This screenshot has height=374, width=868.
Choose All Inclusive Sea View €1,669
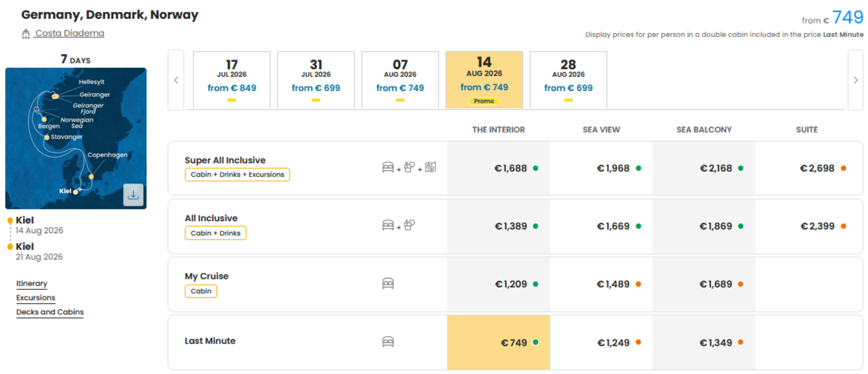point(601,226)
